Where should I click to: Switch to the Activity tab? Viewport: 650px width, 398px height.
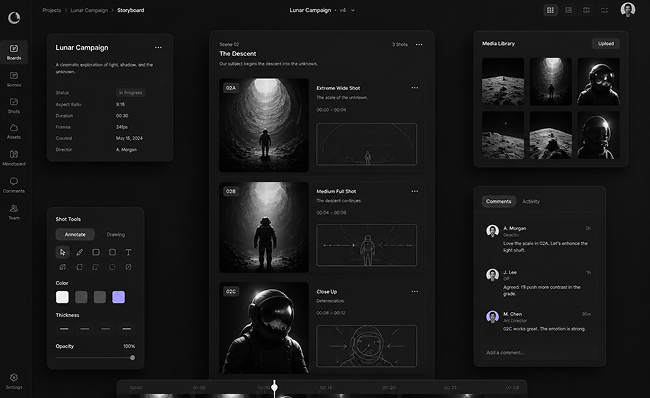[x=531, y=201]
